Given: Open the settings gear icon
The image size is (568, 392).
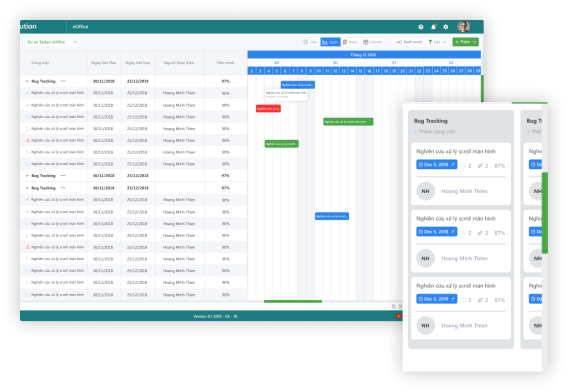Looking at the screenshot, I should point(446,27).
